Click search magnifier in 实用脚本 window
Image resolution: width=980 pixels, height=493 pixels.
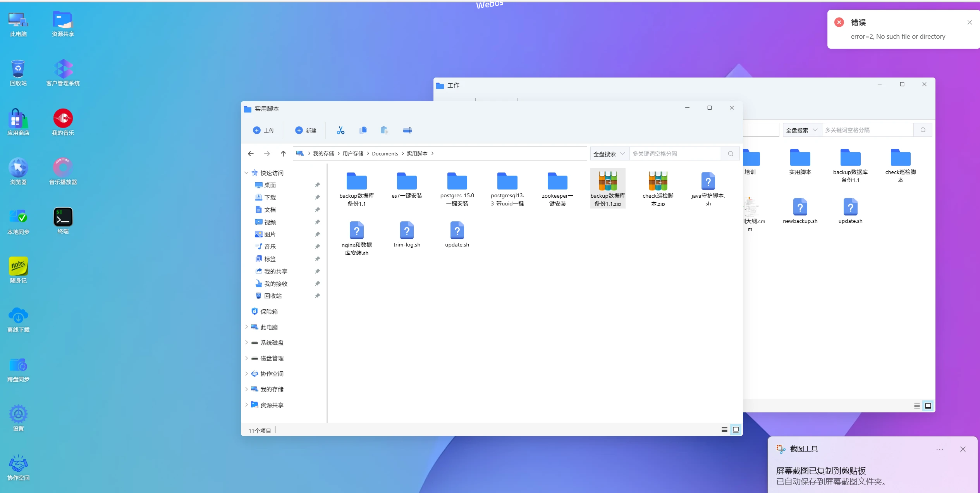point(730,153)
